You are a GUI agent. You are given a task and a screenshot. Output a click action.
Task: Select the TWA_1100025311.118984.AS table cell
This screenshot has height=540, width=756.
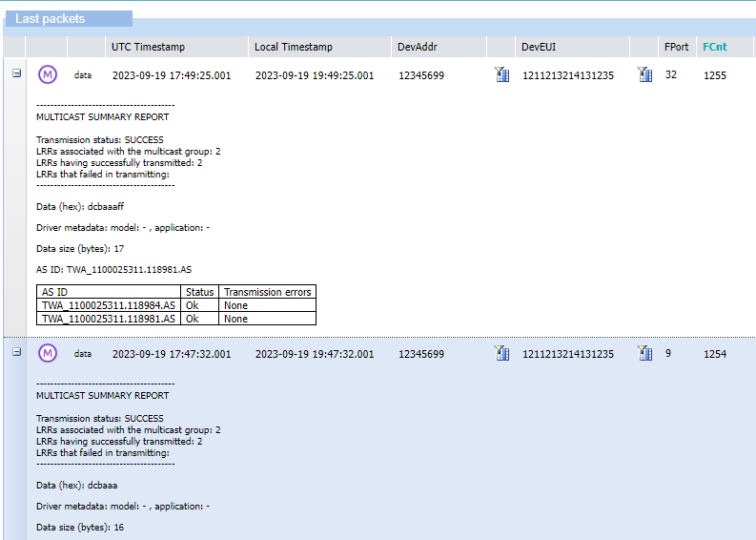109,305
